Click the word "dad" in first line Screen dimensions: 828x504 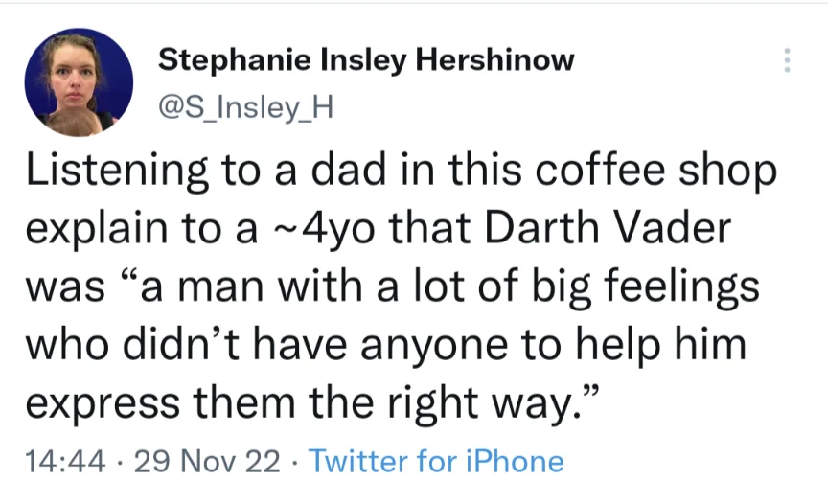[349, 170]
